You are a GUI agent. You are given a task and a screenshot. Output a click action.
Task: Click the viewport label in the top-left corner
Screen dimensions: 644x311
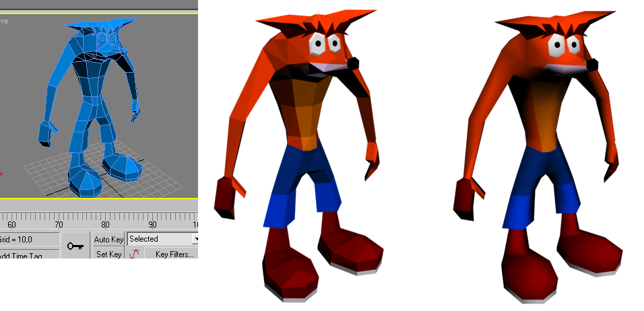tap(4, 21)
